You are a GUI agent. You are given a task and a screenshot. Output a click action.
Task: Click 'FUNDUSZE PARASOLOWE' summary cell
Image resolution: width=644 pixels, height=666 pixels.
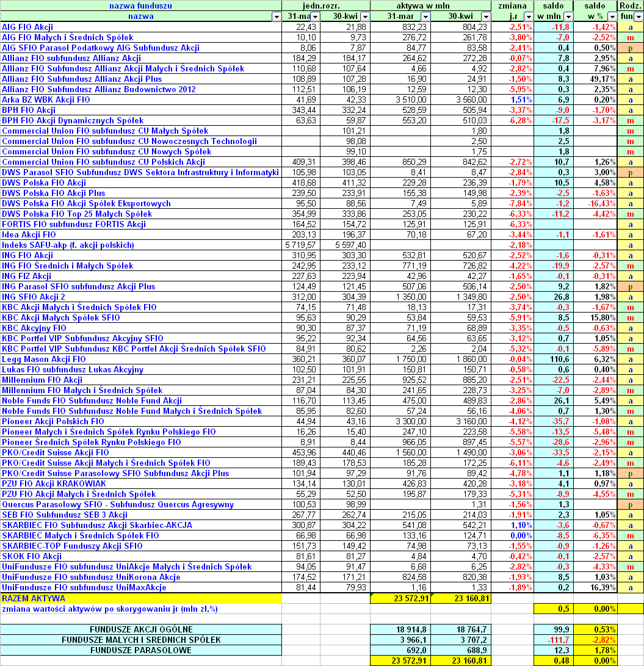pyautogui.click(x=140, y=650)
